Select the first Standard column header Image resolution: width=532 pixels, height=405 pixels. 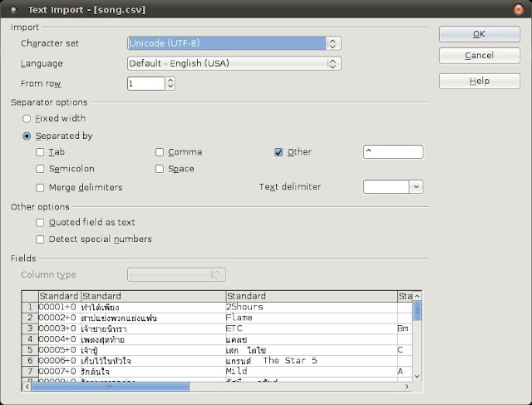click(59, 296)
